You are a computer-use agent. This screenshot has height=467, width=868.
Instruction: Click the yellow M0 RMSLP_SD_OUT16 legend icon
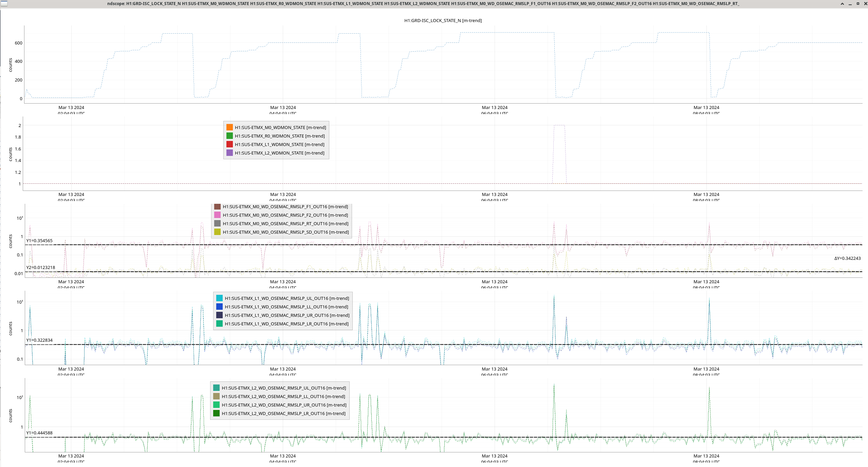(217, 232)
